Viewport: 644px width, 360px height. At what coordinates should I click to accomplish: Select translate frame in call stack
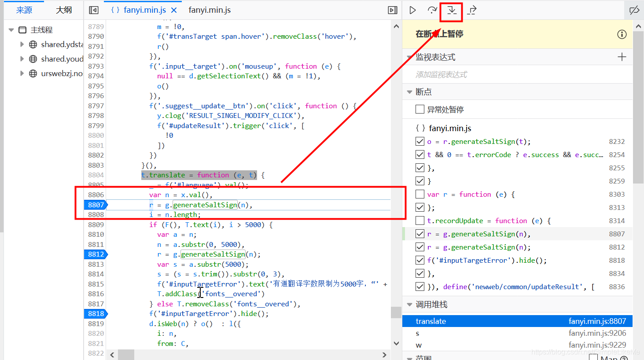click(517, 321)
